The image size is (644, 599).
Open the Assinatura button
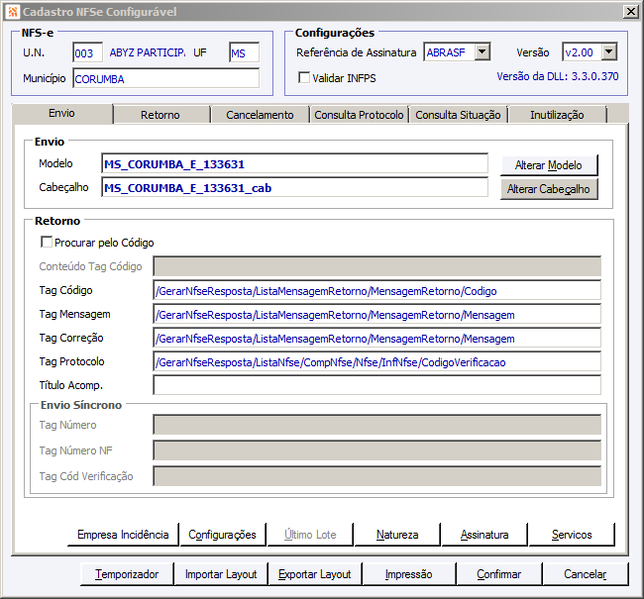pos(484,534)
